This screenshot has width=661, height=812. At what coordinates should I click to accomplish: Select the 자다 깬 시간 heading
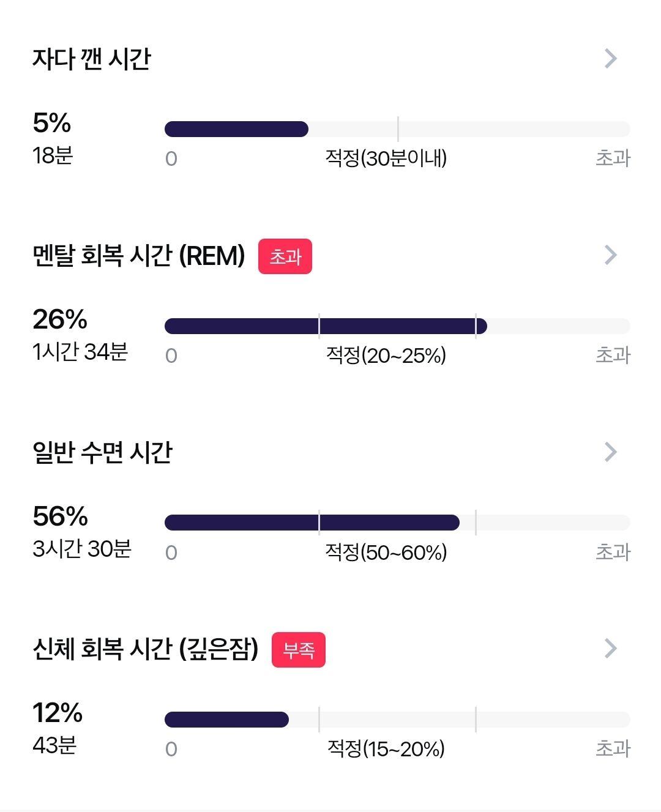pyautogui.click(x=91, y=59)
